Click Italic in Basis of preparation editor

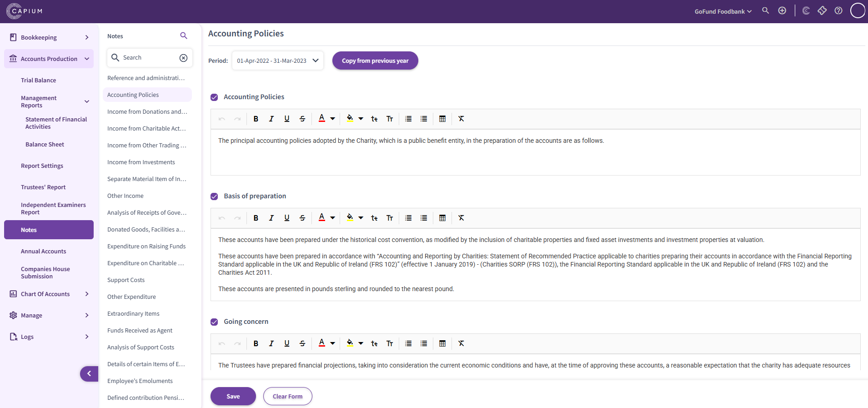[x=271, y=218]
